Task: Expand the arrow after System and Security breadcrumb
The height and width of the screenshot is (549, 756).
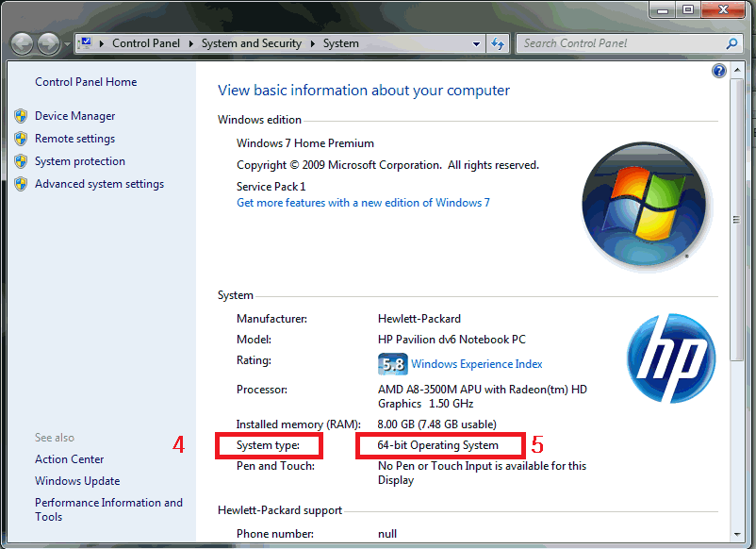Action: 312,43
